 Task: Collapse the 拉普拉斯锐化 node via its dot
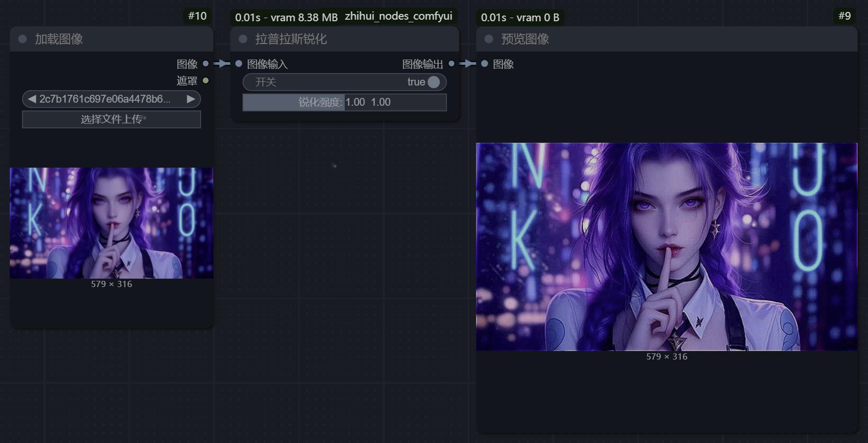243,39
